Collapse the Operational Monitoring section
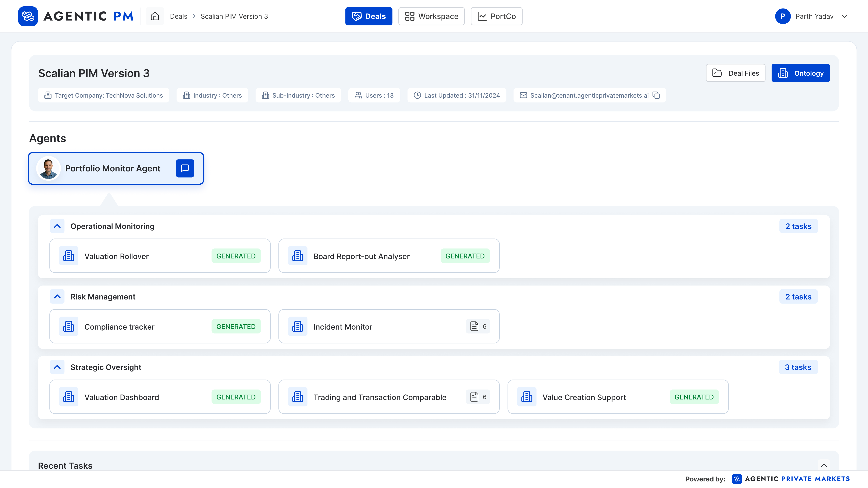 [57, 226]
